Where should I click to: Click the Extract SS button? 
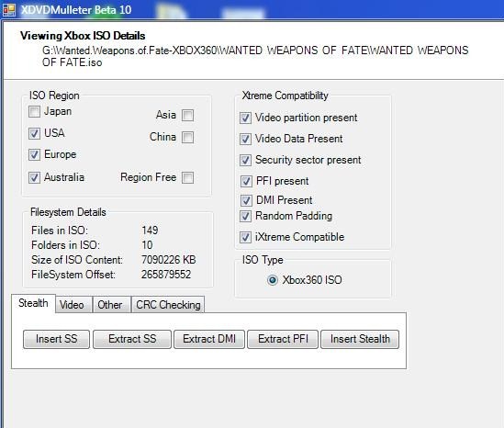[132, 339]
